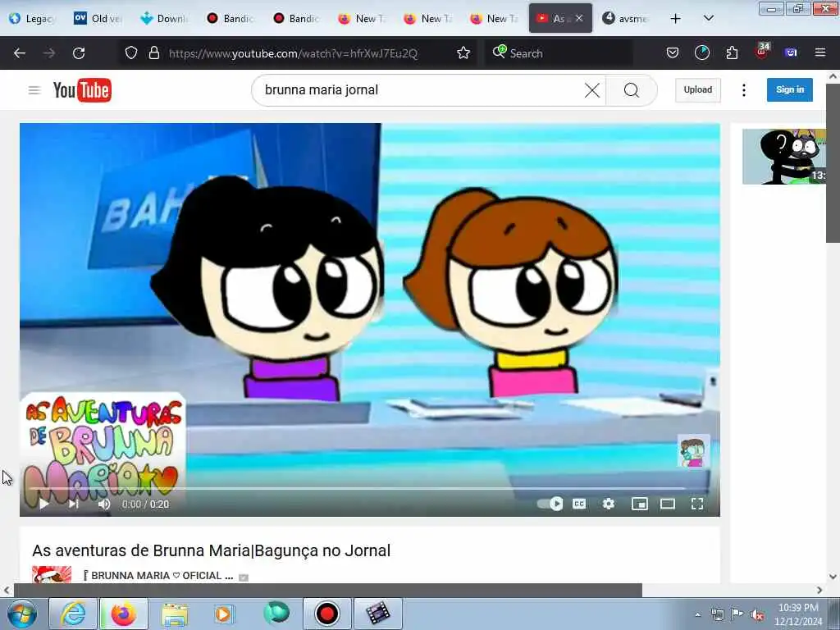The width and height of the screenshot is (840, 630).
Task: Enter fullscreen video mode
Action: click(697, 504)
